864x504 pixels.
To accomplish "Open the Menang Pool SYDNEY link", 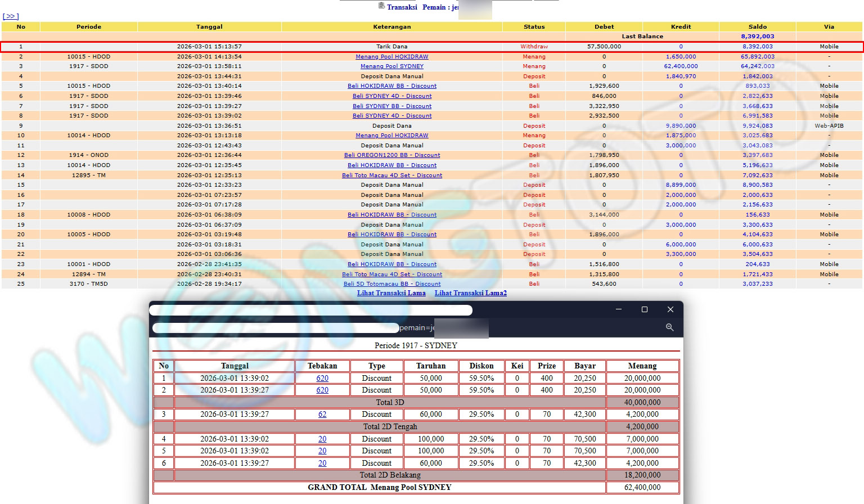I will (391, 66).
